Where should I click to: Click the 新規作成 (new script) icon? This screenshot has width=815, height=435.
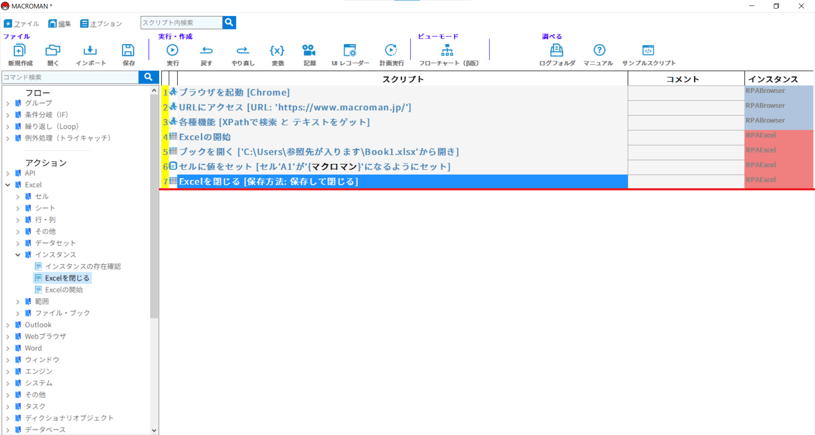coord(20,50)
